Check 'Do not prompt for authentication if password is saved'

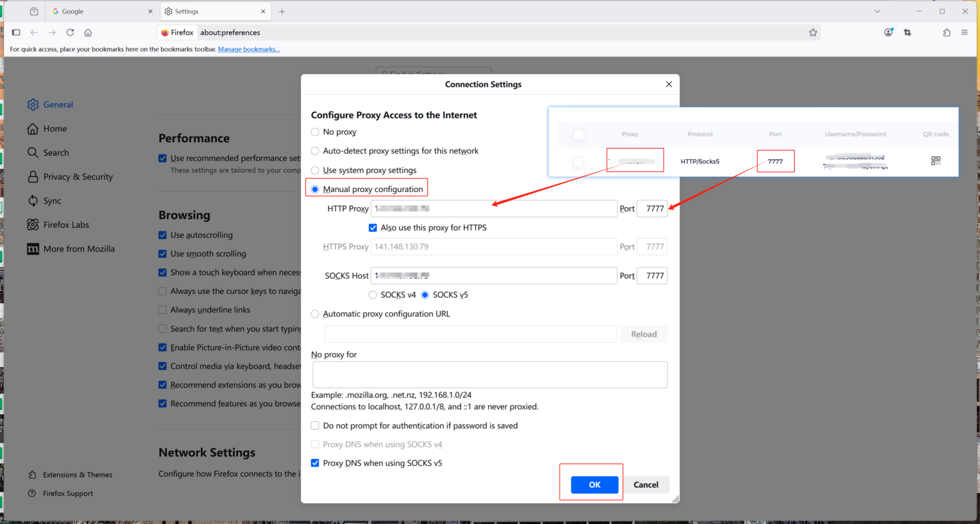pyautogui.click(x=315, y=425)
